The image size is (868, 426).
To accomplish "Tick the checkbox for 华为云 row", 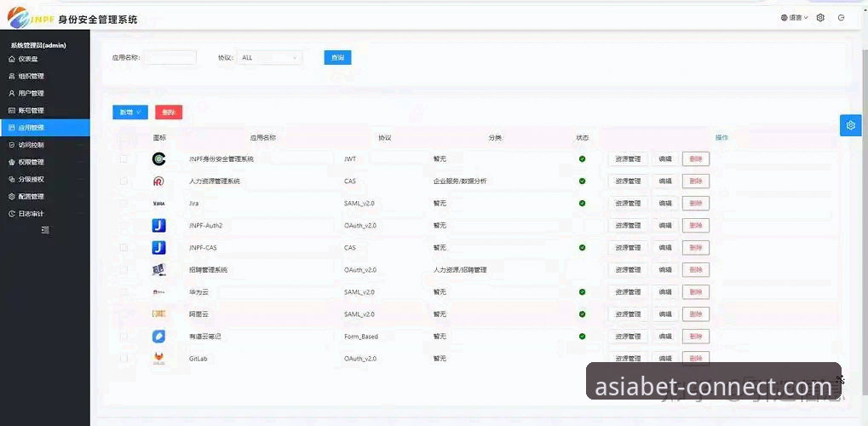I will click(124, 292).
